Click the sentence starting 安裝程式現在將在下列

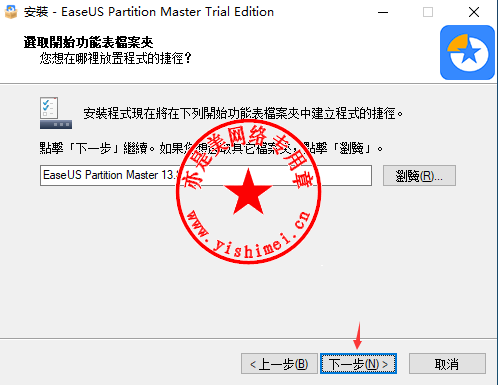[x=243, y=113]
